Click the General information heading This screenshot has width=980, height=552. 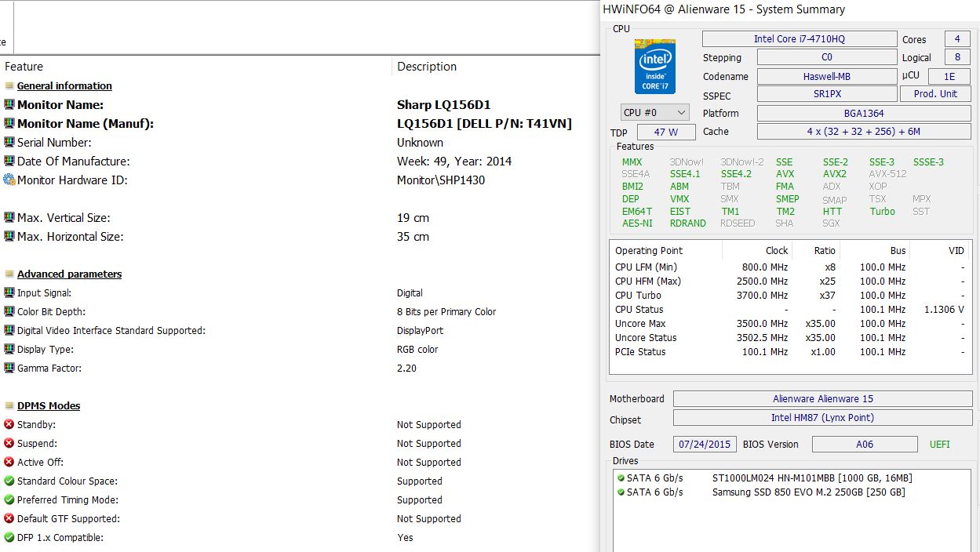point(64,86)
